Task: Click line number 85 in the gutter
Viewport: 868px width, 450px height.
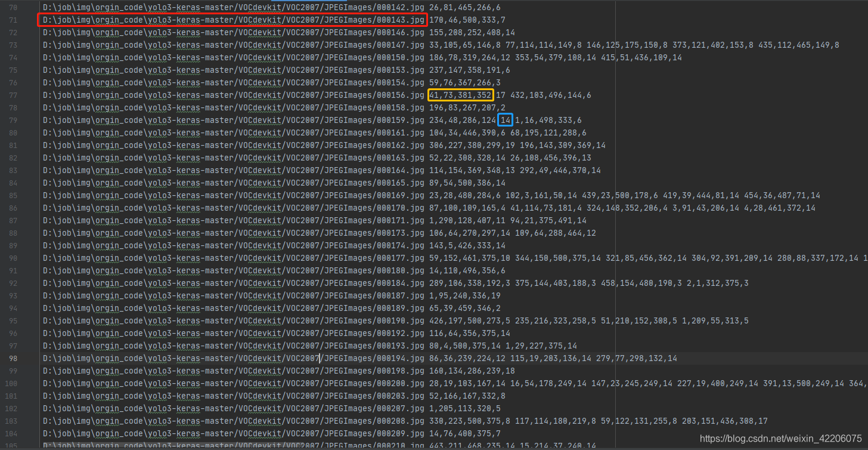Action: (13, 196)
